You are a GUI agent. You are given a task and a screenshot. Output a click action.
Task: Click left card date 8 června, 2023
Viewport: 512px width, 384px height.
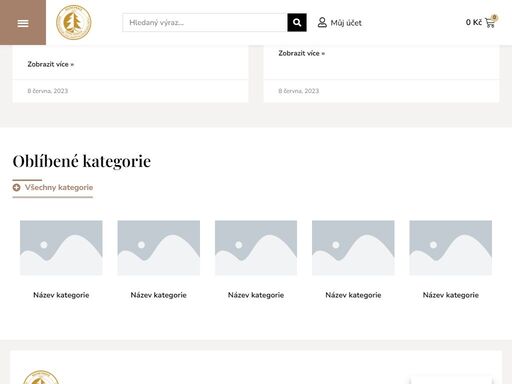tap(48, 91)
